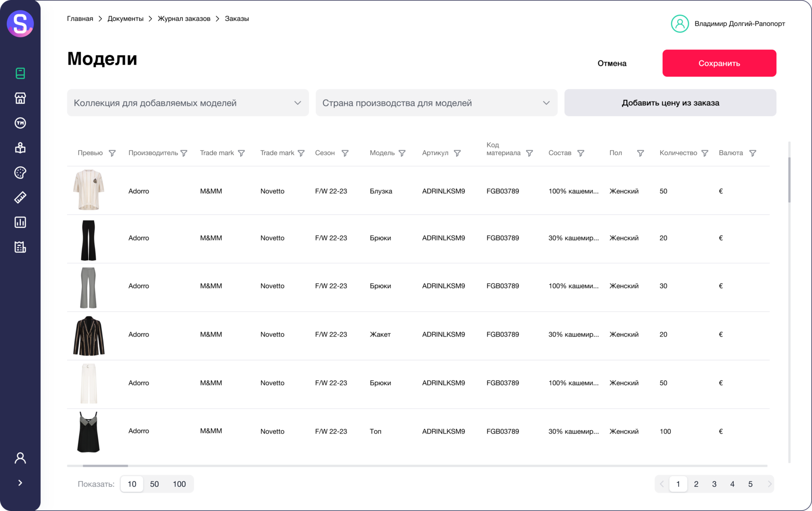812x511 pixels.
Task: Filter the Сезон column
Action: (x=345, y=153)
